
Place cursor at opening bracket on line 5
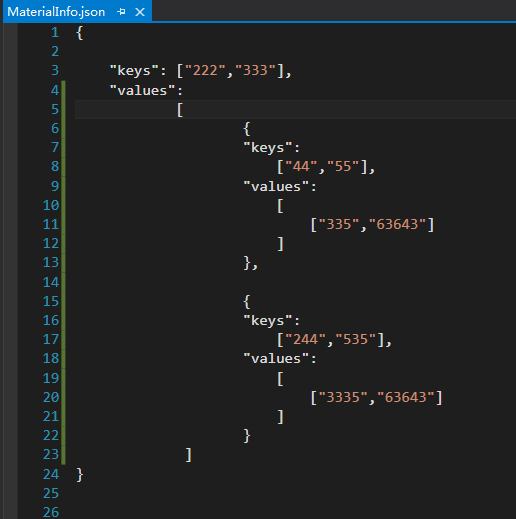point(180,110)
